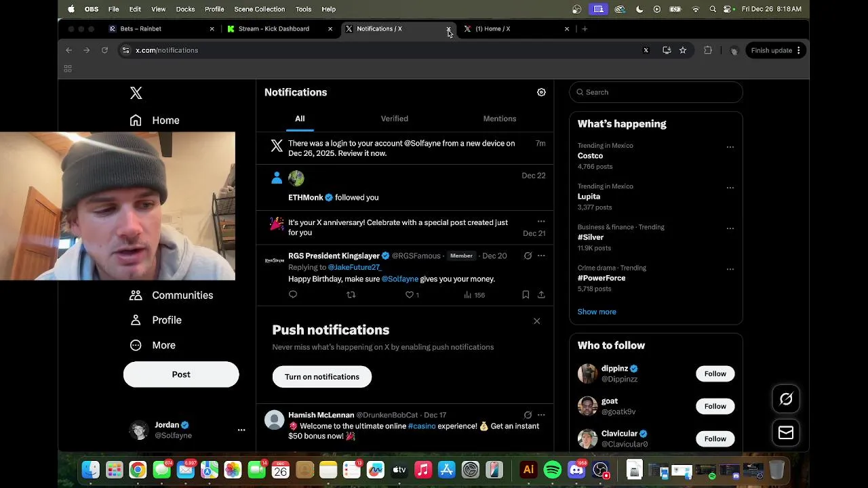Click Turn on notifications button
The image size is (868, 488).
point(322,377)
